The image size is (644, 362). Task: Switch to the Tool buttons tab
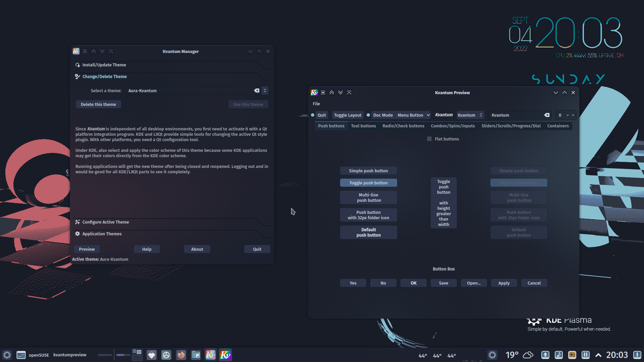(364, 126)
